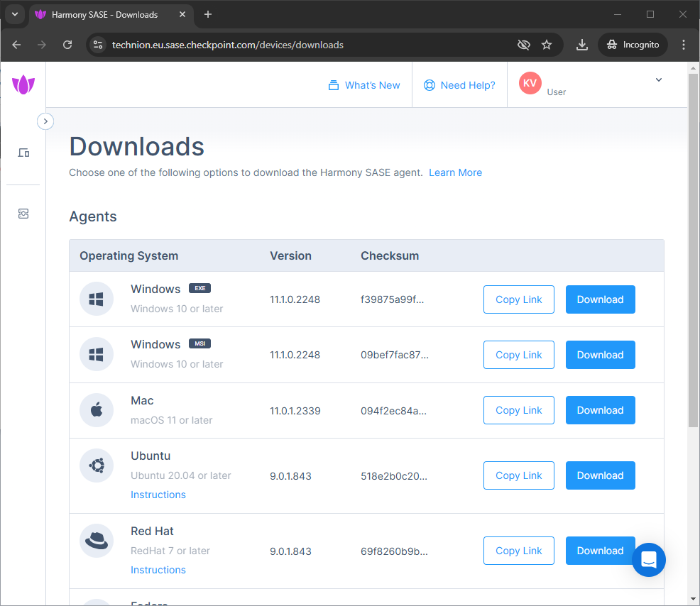
Task: Click the MSI badge next to Windows
Action: [x=199, y=343]
